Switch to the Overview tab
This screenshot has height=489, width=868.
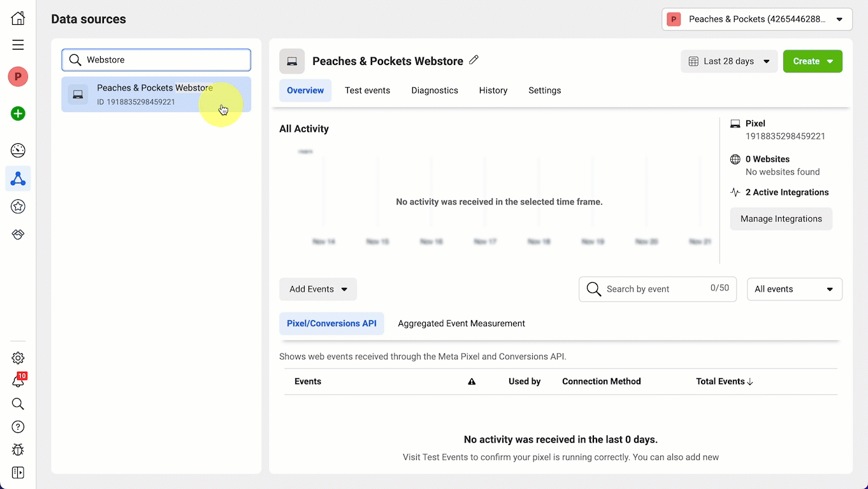click(305, 90)
